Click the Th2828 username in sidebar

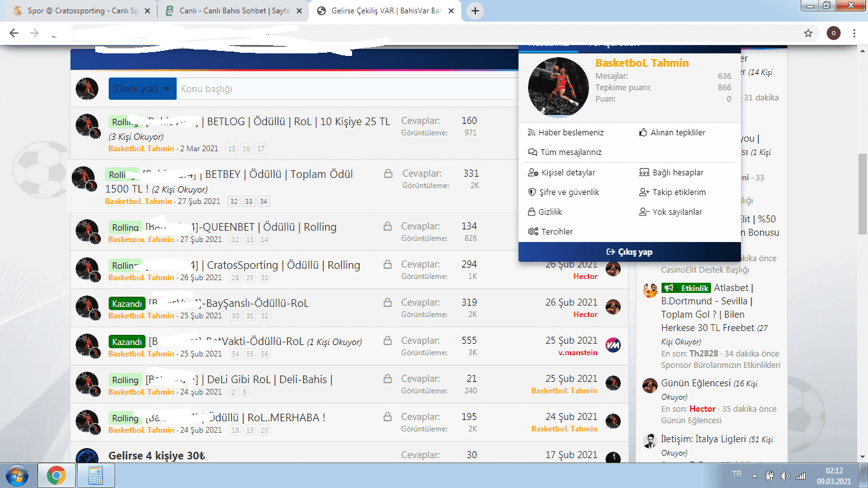click(x=703, y=354)
